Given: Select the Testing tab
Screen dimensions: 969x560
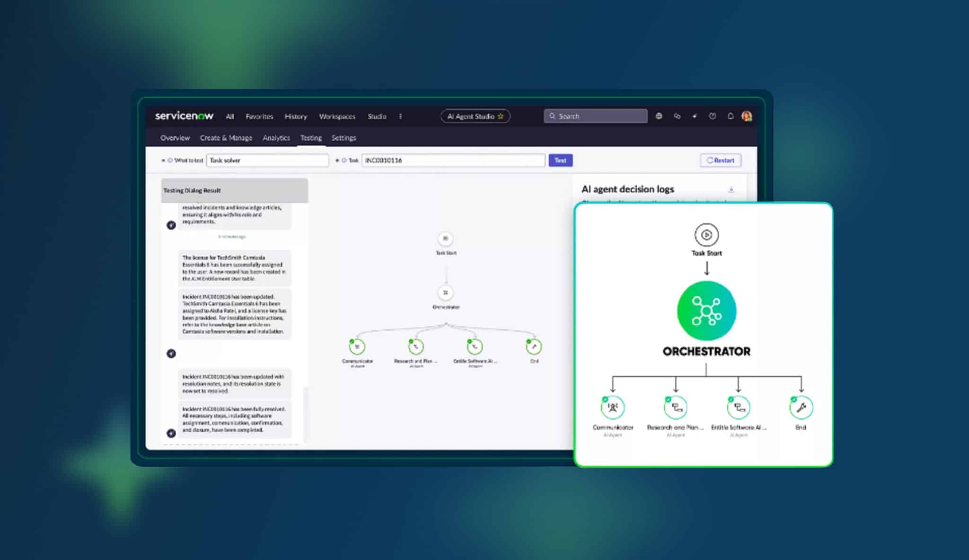Looking at the screenshot, I should tap(311, 138).
